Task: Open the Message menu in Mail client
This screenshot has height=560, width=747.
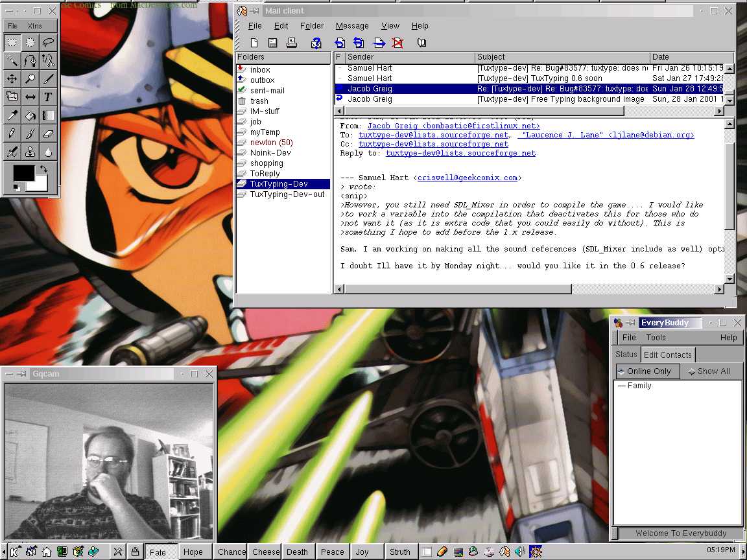Action: [352, 26]
